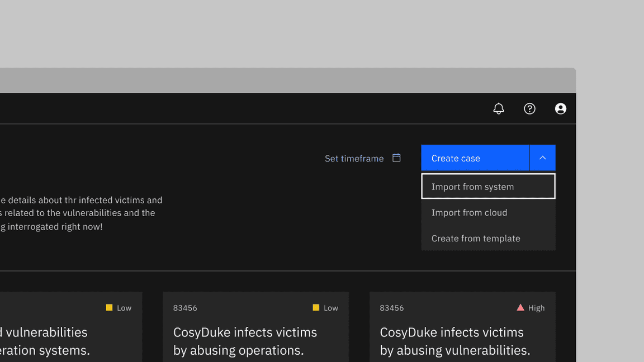Click case ID 83456 on the High card
644x362 pixels.
coord(391,308)
